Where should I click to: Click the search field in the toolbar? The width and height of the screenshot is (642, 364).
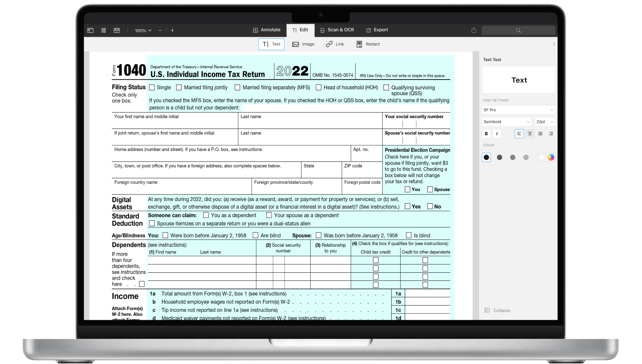(x=518, y=30)
